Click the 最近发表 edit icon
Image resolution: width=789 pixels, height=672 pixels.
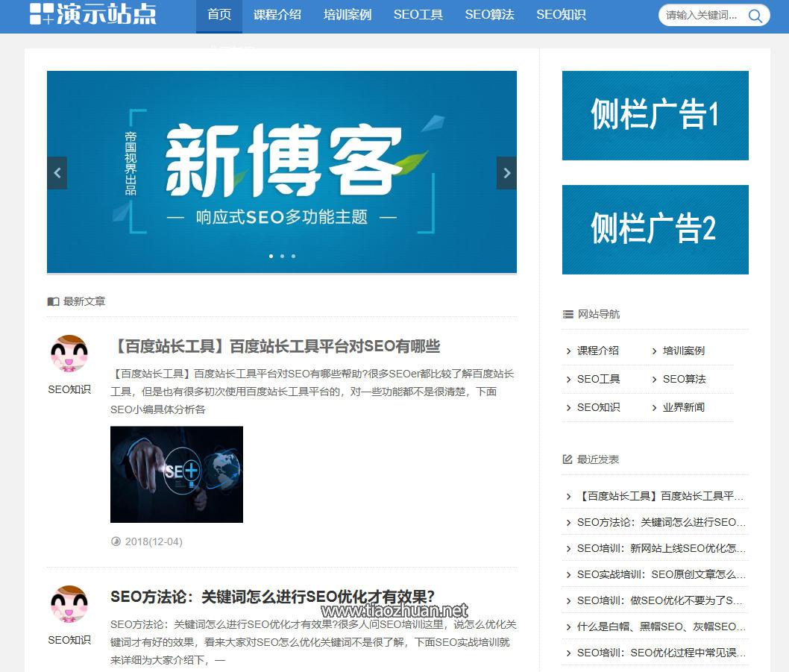[x=568, y=459]
